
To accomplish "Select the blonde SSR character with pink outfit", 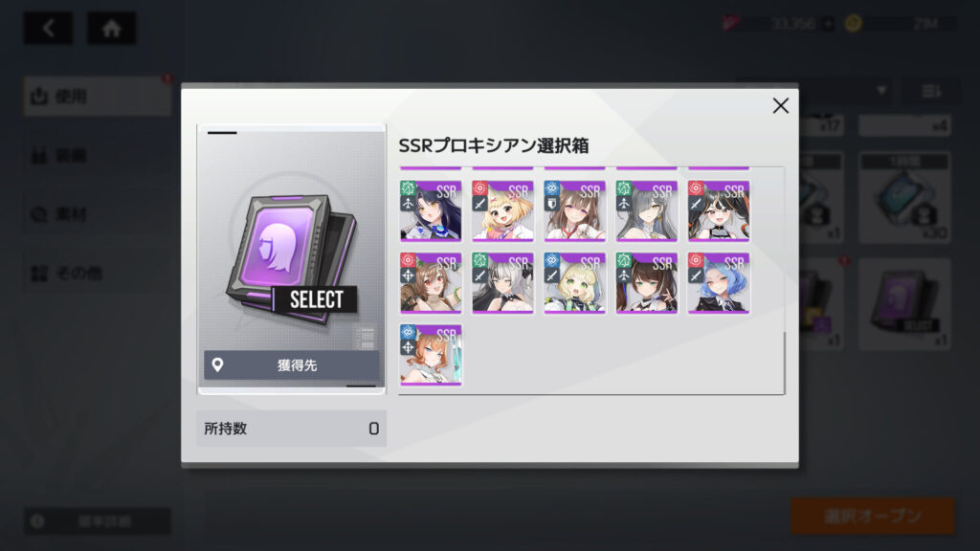I will click(502, 211).
